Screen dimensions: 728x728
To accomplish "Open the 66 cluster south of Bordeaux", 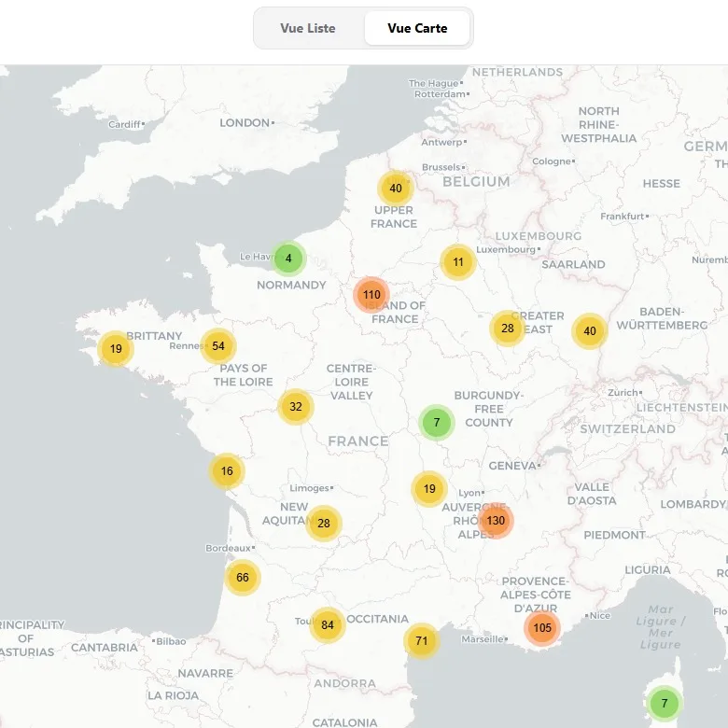I will point(243,577).
